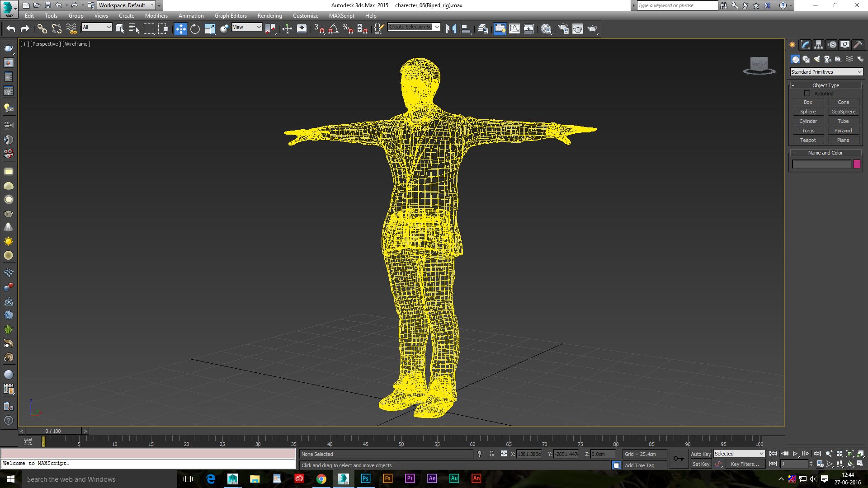Click the Select by Name icon
The width and height of the screenshot is (868, 488).
coord(134,29)
